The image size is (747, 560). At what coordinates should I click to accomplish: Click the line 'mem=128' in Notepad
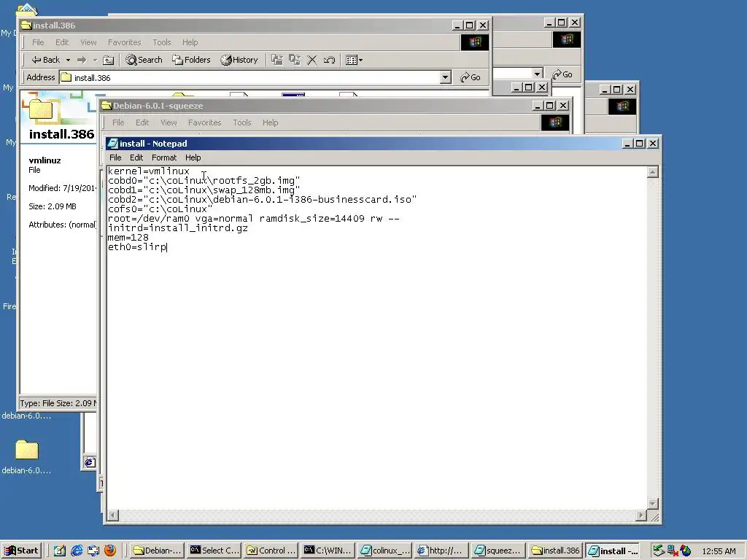[128, 237]
